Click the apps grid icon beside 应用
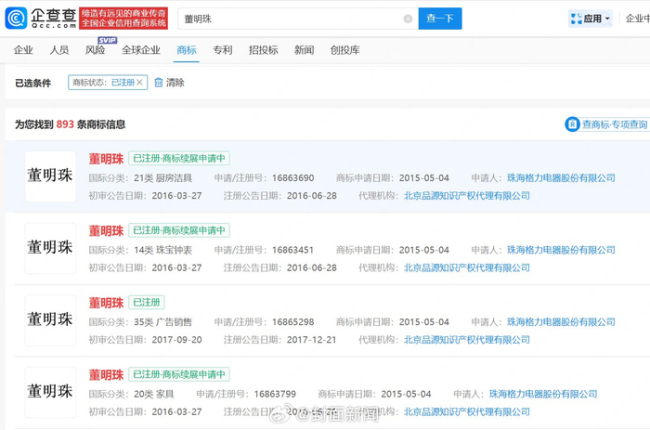The width and height of the screenshot is (650, 430). (x=576, y=19)
